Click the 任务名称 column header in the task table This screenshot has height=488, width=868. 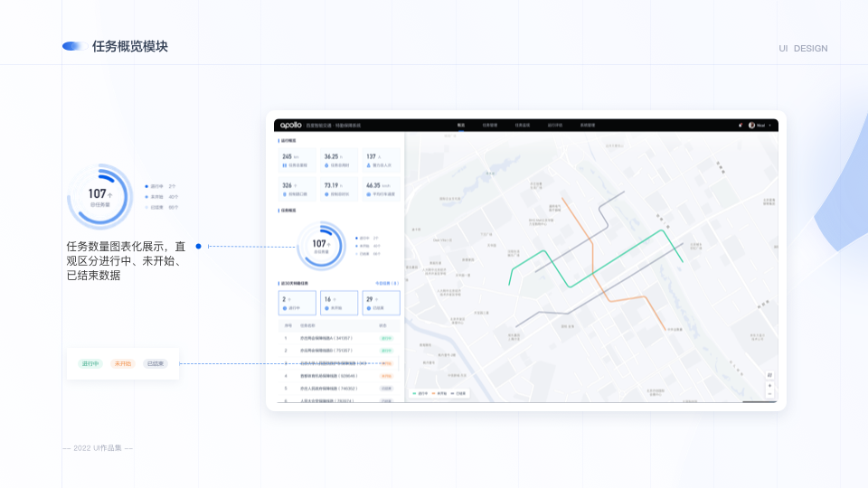pos(307,326)
